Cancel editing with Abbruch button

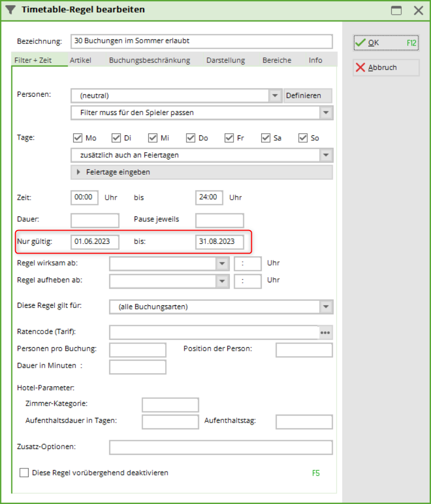(x=386, y=67)
